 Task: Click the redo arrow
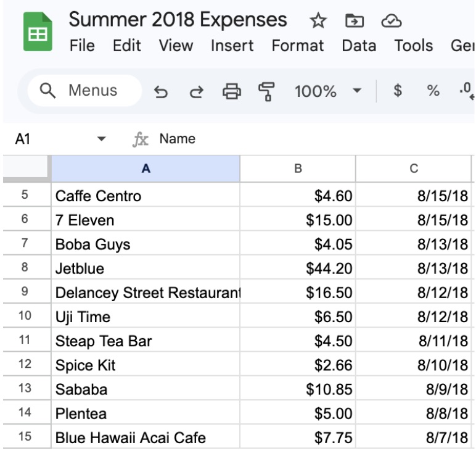click(197, 91)
